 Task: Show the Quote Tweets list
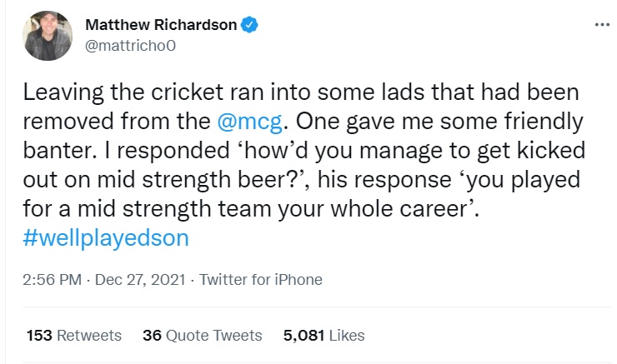(x=214, y=336)
